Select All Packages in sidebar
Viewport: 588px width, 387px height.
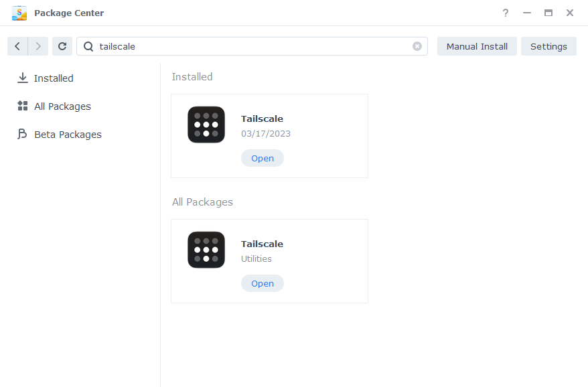point(54,106)
